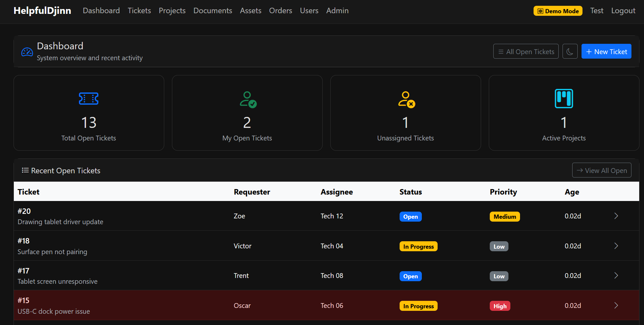Click the Open status badge for ticket #17
Screen dimensions: 644x325
411,276
